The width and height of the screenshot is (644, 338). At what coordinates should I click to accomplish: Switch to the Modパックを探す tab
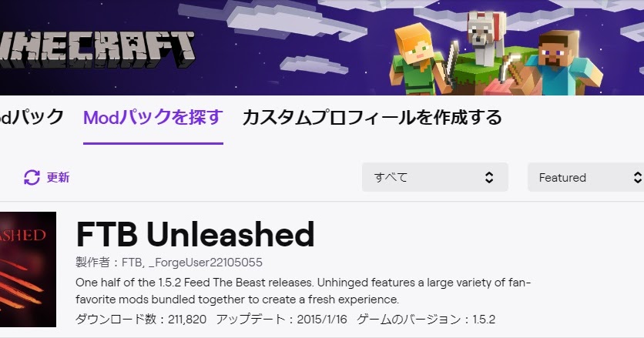tap(153, 118)
